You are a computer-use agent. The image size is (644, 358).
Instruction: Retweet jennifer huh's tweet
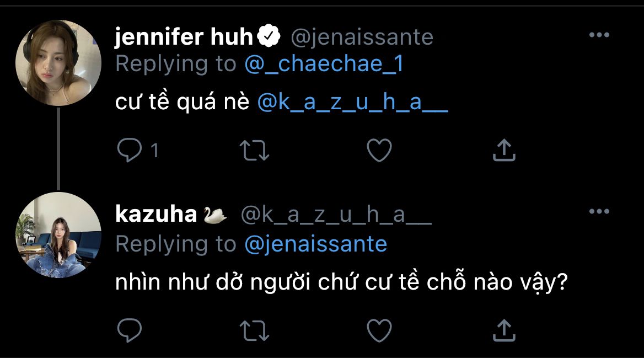pos(255,151)
